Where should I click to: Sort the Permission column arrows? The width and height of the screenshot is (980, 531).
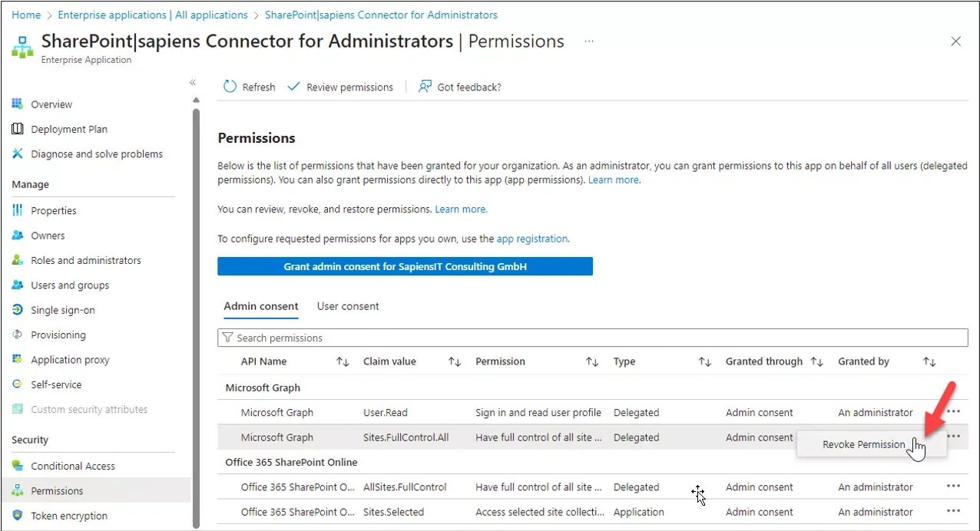coord(591,361)
